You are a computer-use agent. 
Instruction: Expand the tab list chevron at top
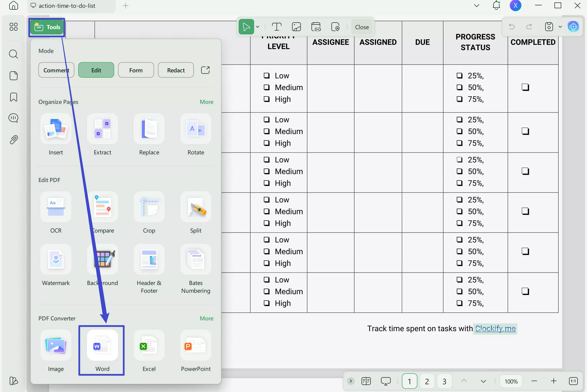coord(476,6)
